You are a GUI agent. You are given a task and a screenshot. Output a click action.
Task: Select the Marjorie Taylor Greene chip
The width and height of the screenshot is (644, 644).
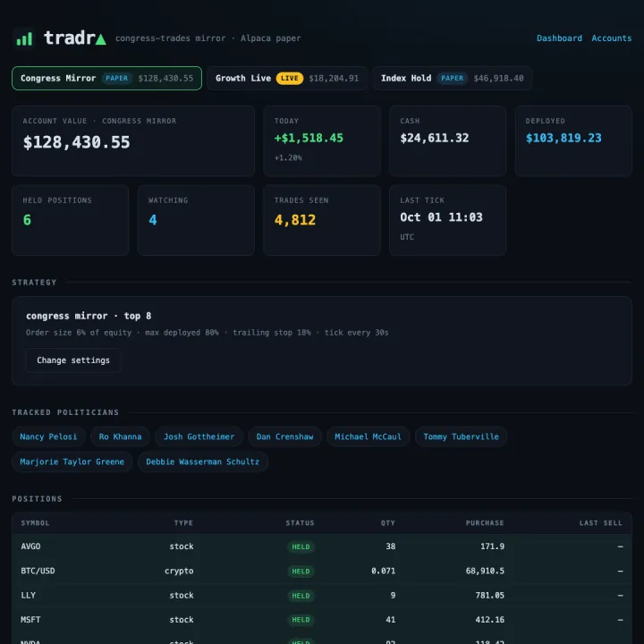[72, 462]
